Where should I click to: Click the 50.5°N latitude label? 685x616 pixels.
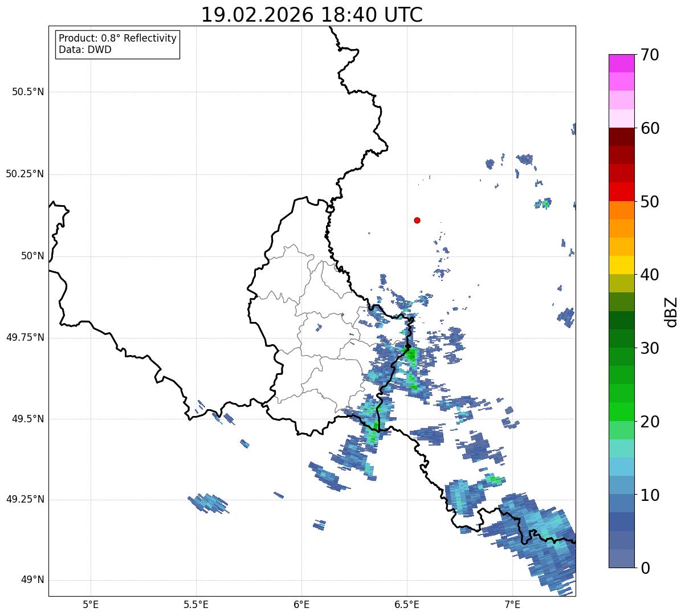point(27,92)
